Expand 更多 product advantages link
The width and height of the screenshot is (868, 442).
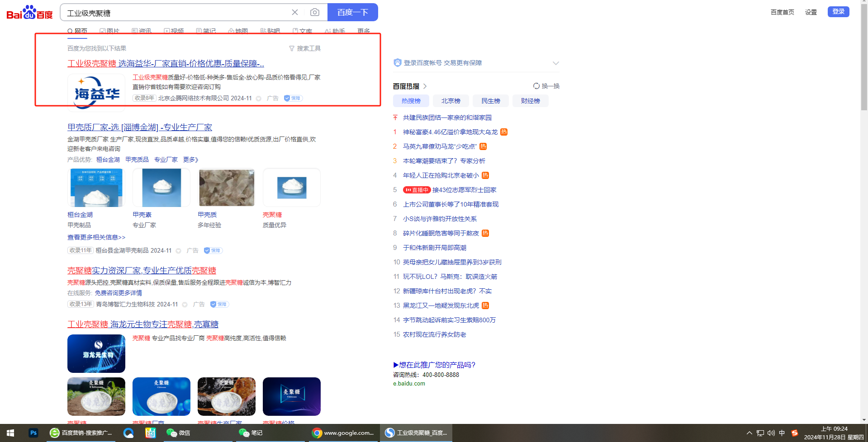tap(190, 160)
